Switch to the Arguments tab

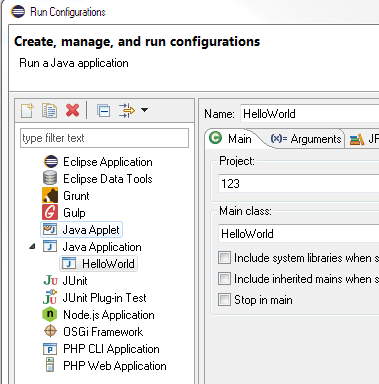pos(306,139)
